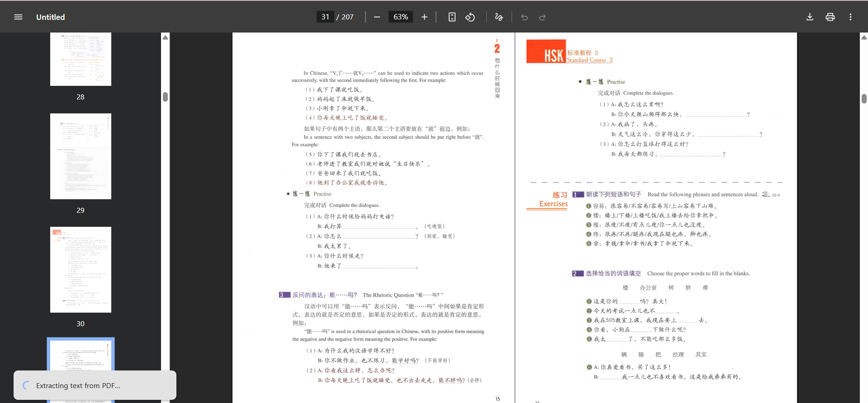The width and height of the screenshot is (868, 403).
Task: Click the exercise number 2 purple badge
Action: coord(578,273)
